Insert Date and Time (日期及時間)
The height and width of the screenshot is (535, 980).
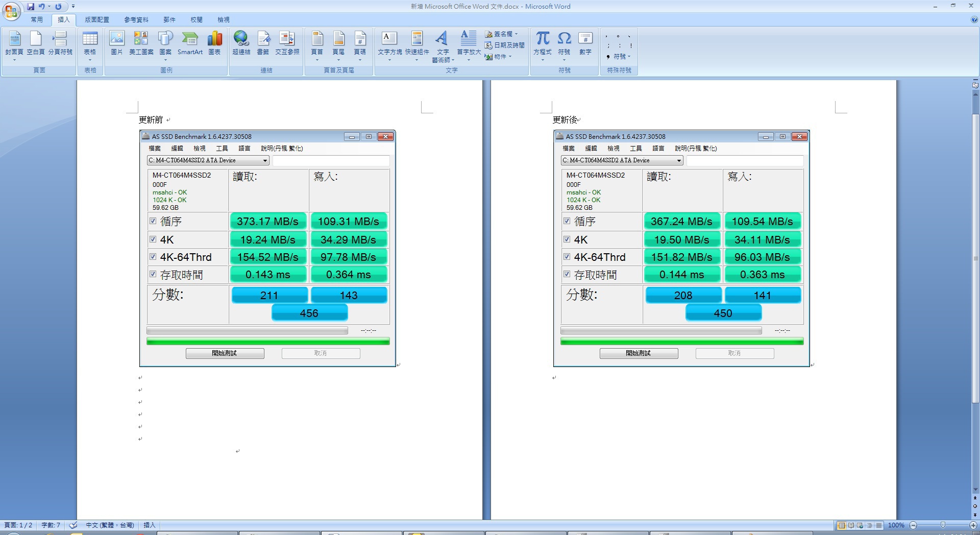[x=505, y=45]
